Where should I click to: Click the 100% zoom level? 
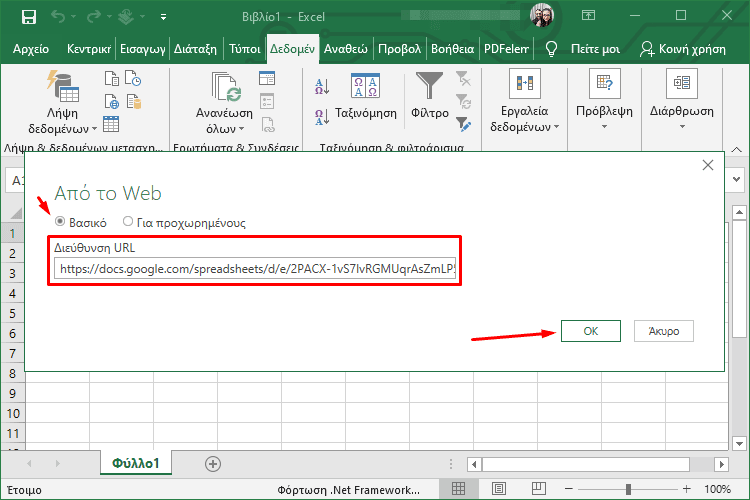click(717, 489)
